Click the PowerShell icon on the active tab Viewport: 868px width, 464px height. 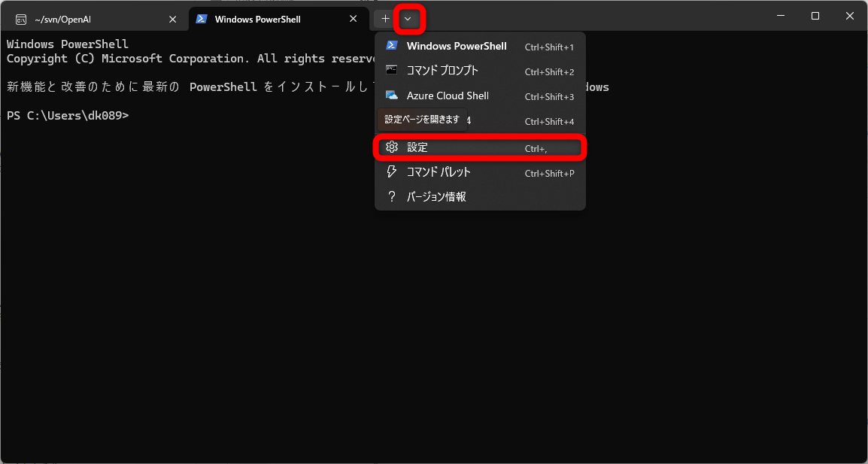[201, 19]
